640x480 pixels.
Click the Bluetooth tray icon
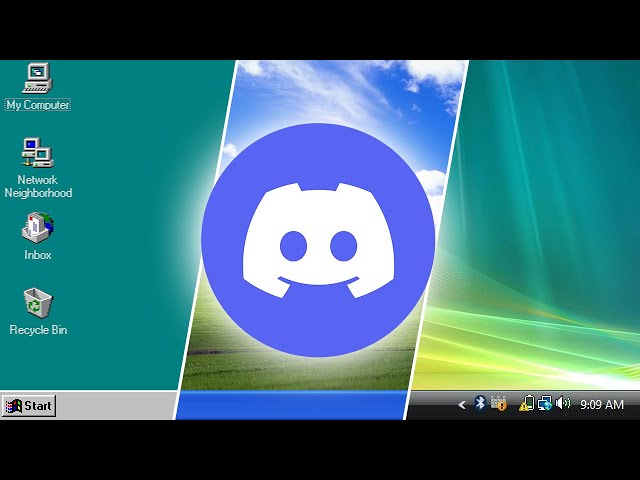coord(480,403)
